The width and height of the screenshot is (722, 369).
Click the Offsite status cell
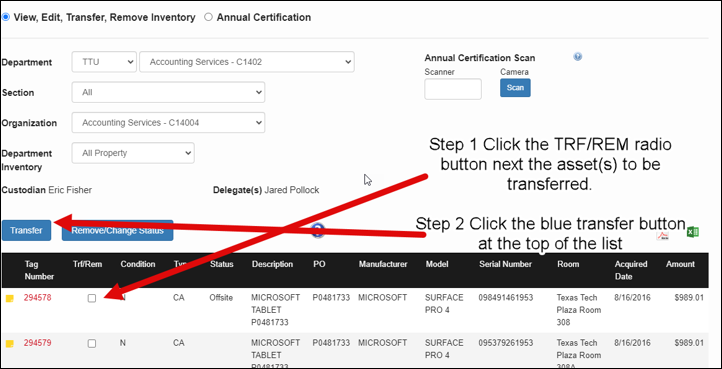tap(221, 298)
